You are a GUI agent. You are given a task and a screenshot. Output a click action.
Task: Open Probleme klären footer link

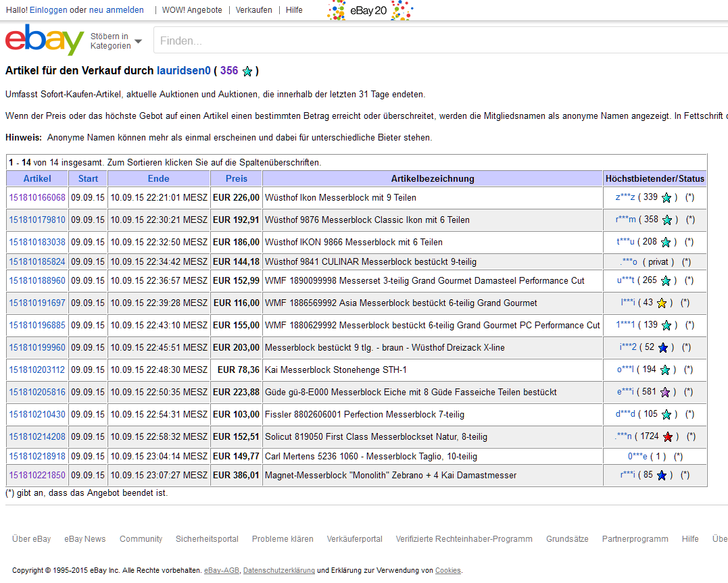(283, 539)
